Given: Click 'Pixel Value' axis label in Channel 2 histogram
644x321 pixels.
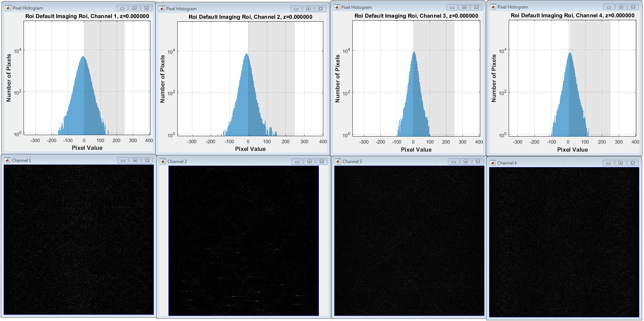Looking at the screenshot, I should (250, 149).
